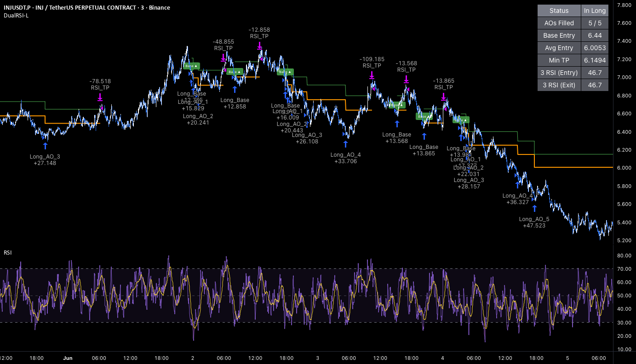
Task: Select the -12.858 RSI_TP trade label
Action: [x=259, y=33]
